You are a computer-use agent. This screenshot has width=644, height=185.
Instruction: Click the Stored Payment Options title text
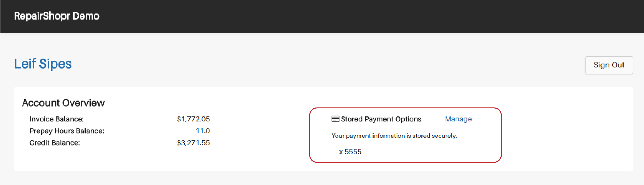(381, 119)
